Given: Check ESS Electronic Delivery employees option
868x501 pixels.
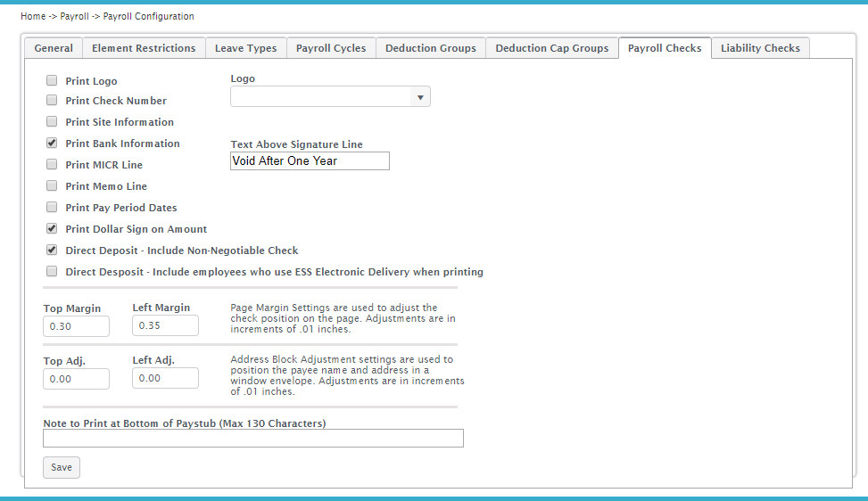Looking at the screenshot, I should point(52,272).
